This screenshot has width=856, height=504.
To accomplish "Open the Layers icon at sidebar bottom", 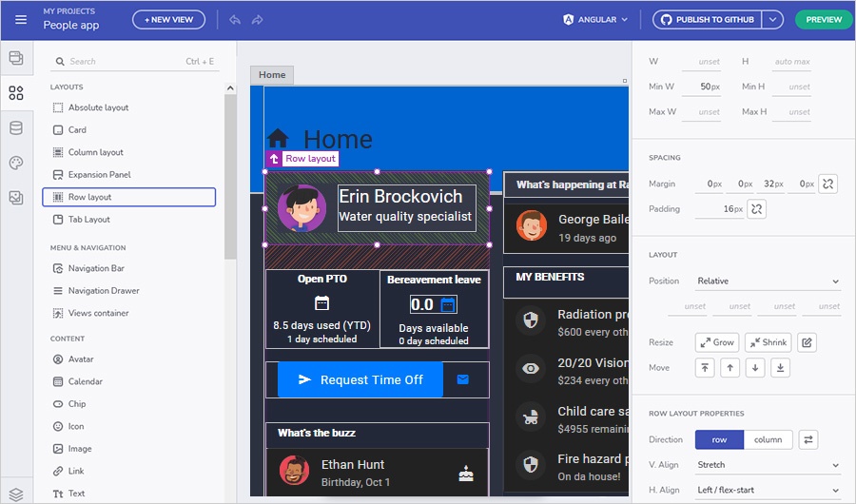I will [16, 494].
